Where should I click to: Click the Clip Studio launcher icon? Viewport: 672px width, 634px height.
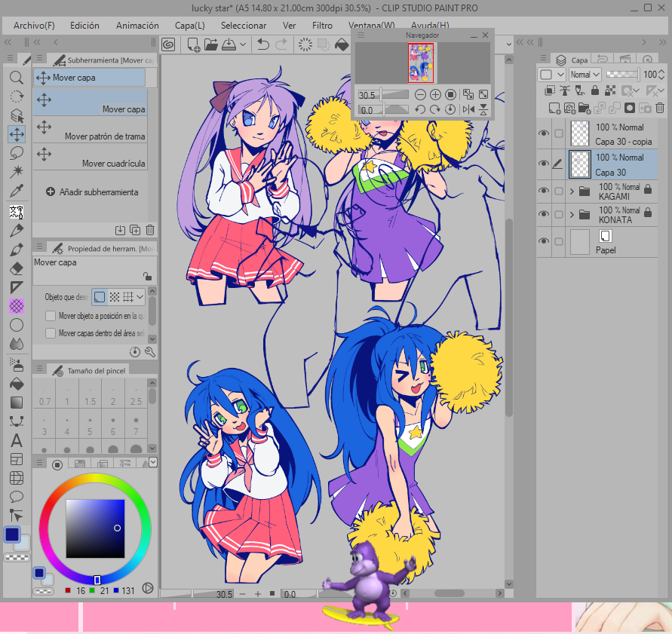168,44
